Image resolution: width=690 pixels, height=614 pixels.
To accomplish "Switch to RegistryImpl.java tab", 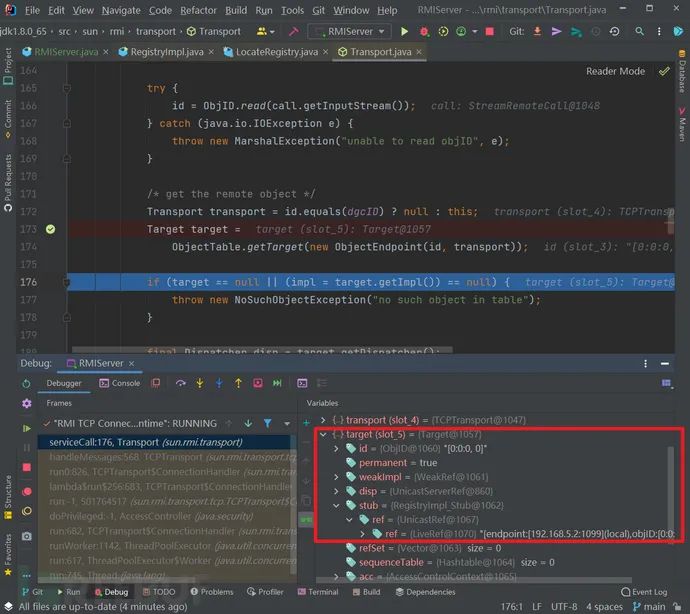I will (x=167, y=52).
